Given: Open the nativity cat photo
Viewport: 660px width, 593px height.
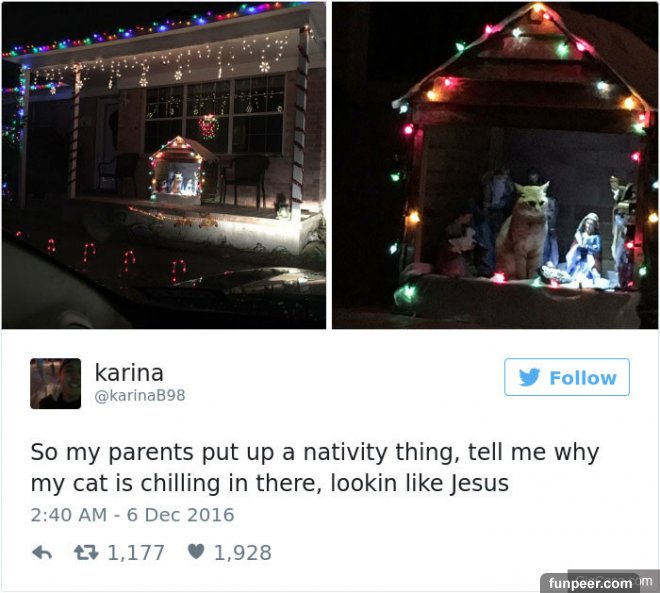Looking at the screenshot, I should point(495,165).
